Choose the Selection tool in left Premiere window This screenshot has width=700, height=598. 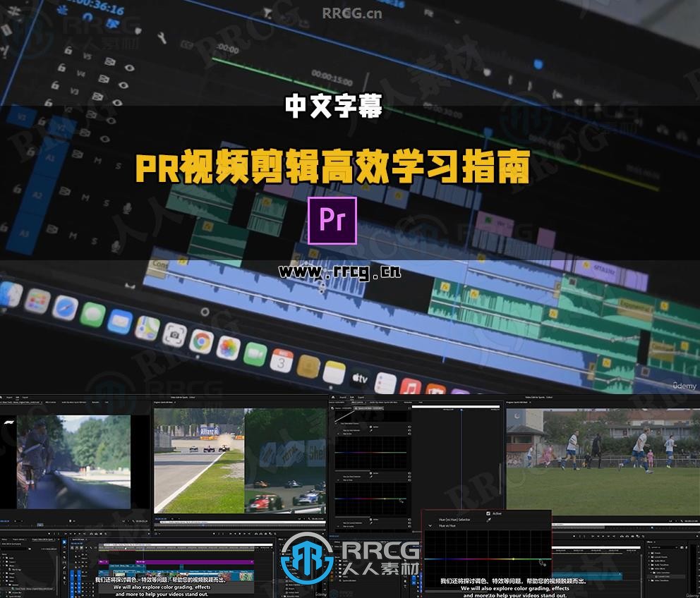(x=64, y=542)
